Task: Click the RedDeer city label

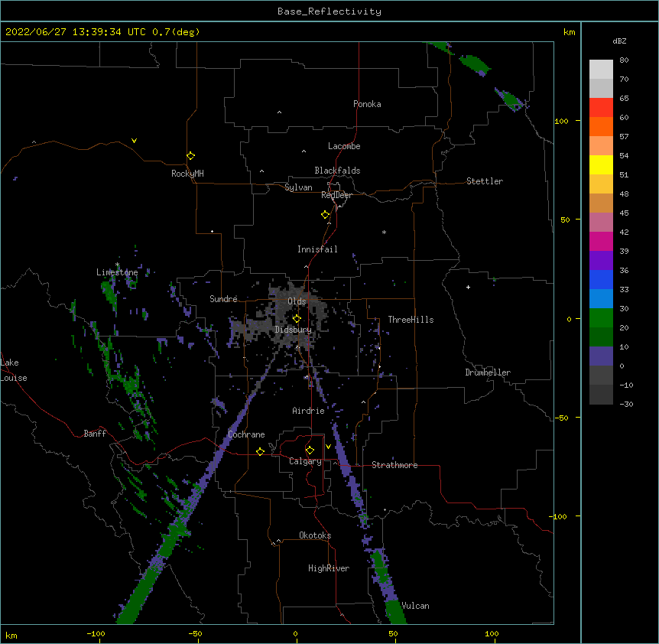Action: click(336, 195)
